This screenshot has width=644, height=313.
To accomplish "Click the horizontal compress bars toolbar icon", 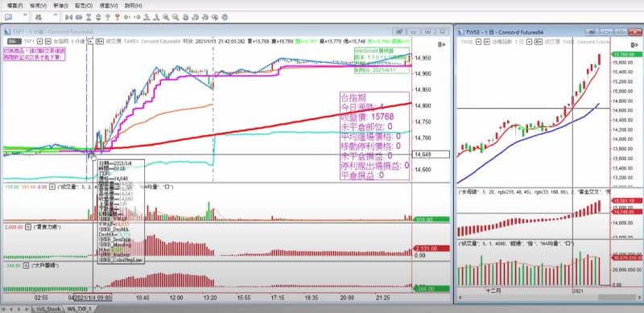I will [x=69, y=17].
